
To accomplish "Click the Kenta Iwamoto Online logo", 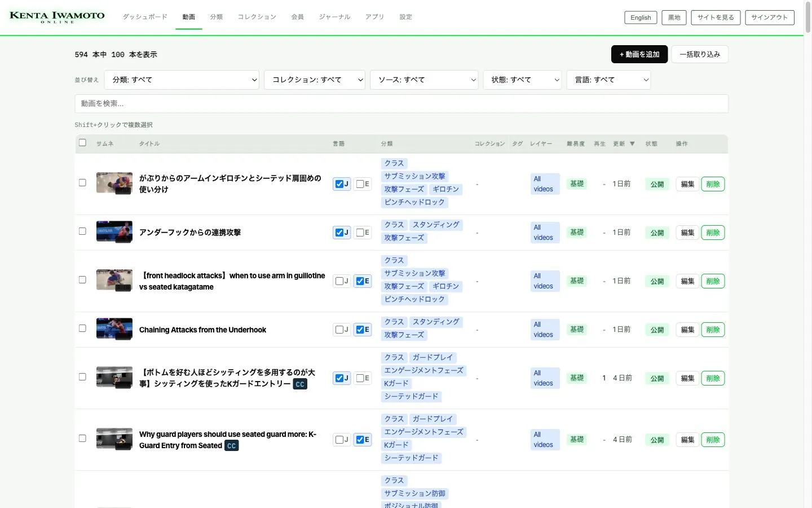I will click(57, 17).
